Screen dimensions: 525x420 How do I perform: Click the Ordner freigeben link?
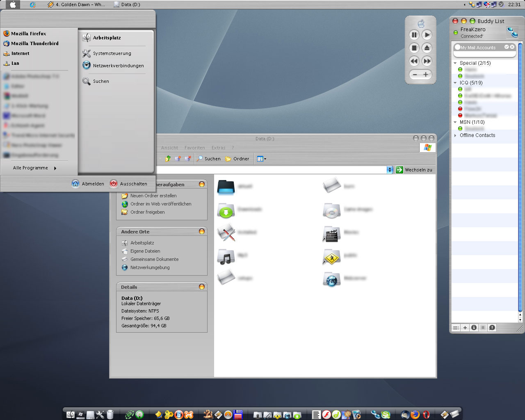pos(148,212)
